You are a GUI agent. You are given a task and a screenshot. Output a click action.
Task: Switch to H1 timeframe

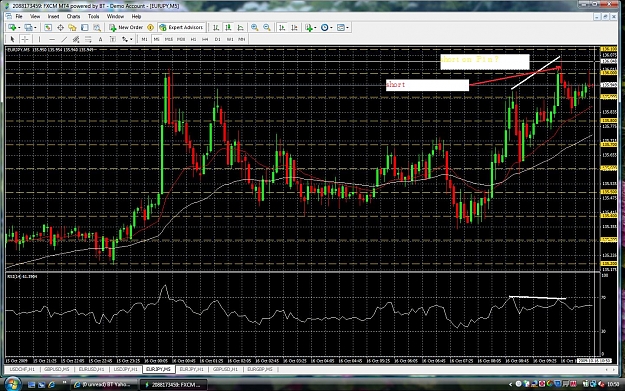click(x=193, y=39)
